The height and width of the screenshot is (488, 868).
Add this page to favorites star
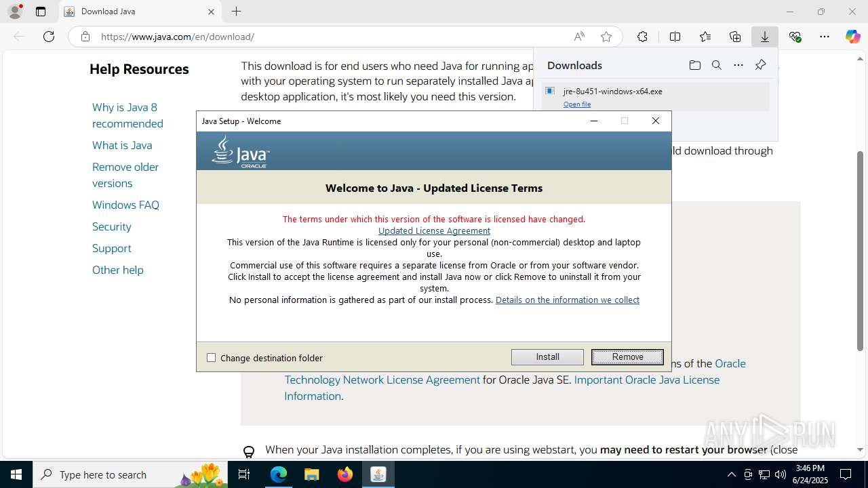tap(606, 37)
